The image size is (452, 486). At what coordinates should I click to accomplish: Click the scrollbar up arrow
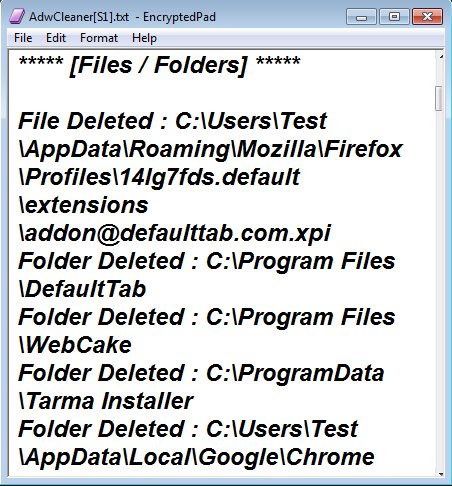[x=440, y=57]
